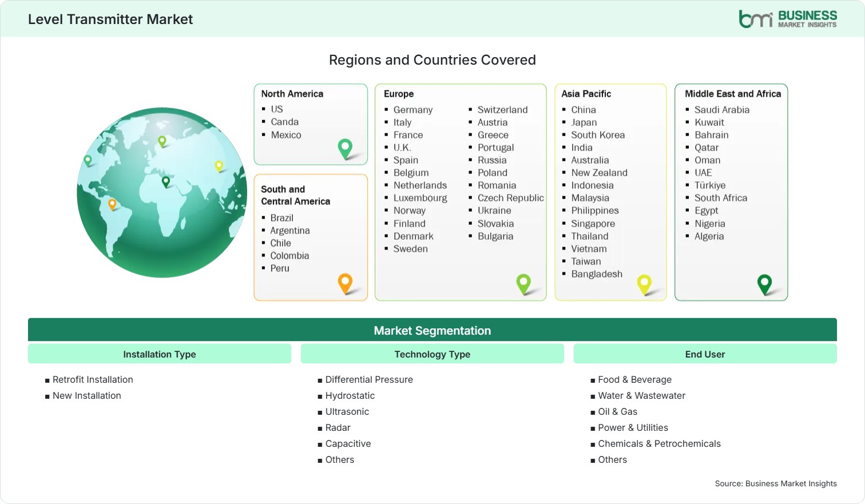Screen dimensions: 865x504
Task: Click Water & Wastewater end user
Action: 642,395
